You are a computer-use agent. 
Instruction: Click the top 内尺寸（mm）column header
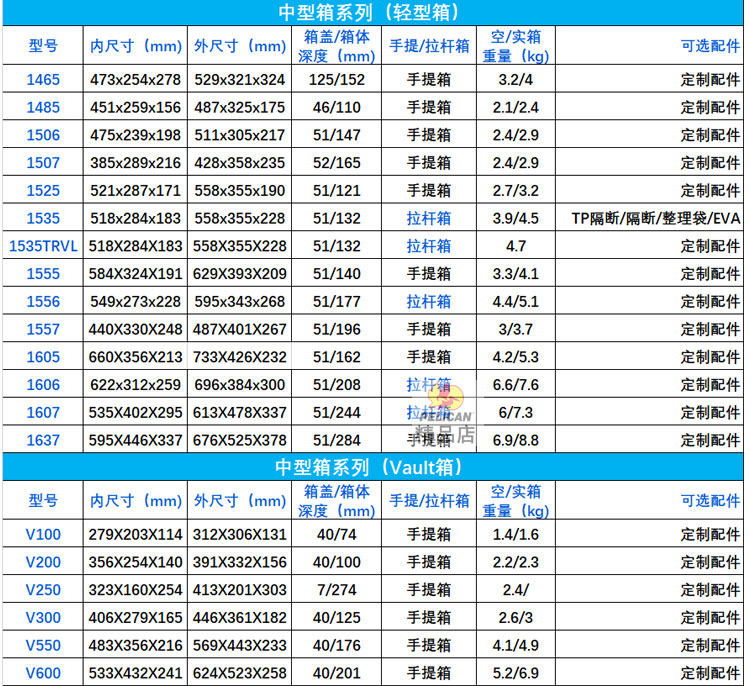136,46
